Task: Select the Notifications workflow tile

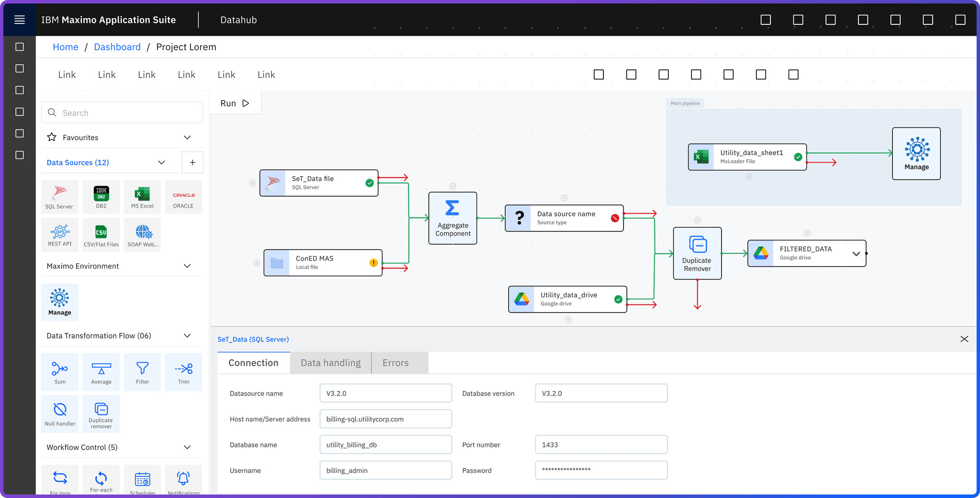Action: click(x=183, y=480)
